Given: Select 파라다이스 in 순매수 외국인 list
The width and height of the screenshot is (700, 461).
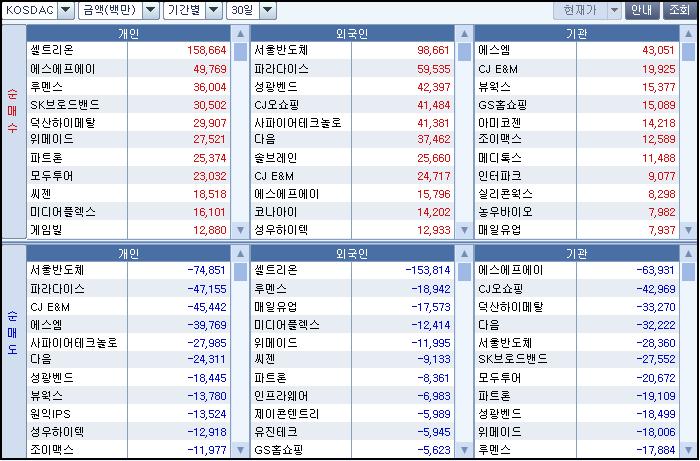Looking at the screenshot, I should 281,69.
